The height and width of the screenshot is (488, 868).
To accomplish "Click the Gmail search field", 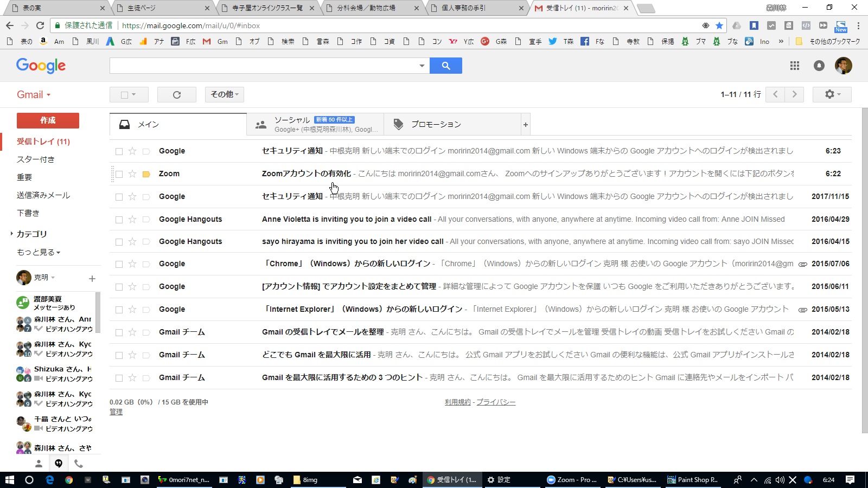I will 263,66.
